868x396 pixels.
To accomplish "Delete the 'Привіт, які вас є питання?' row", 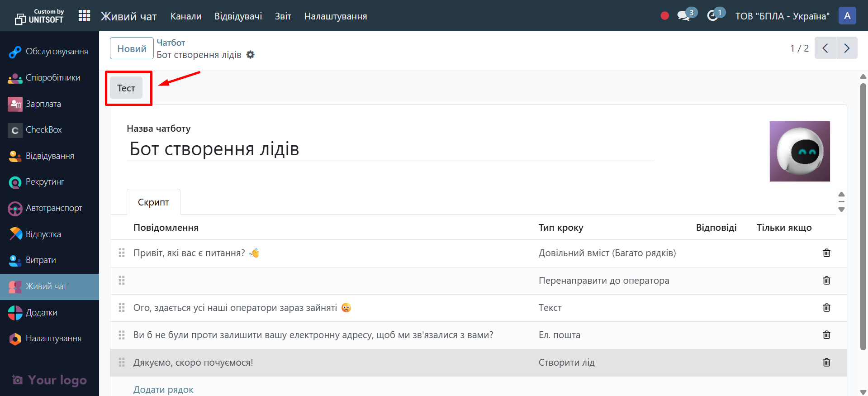I will click(x=826, y=253).
